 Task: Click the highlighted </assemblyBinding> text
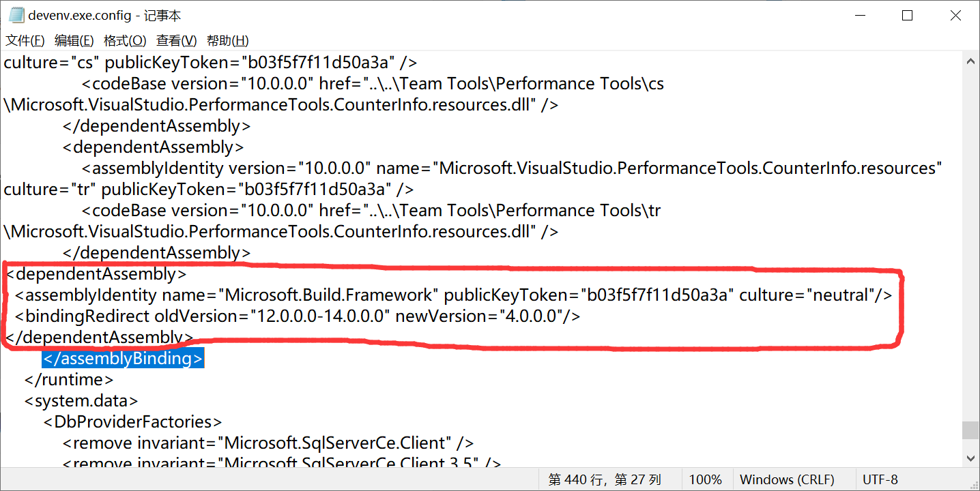pos(123,359)
